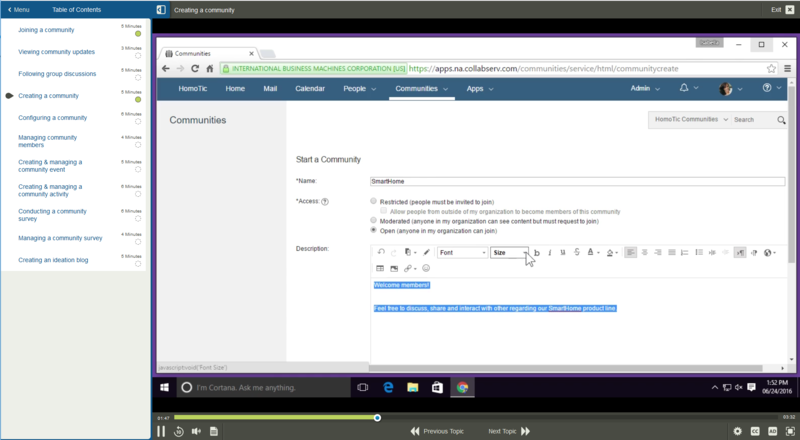Align text right
800x440 pixels.
point(658,253)
